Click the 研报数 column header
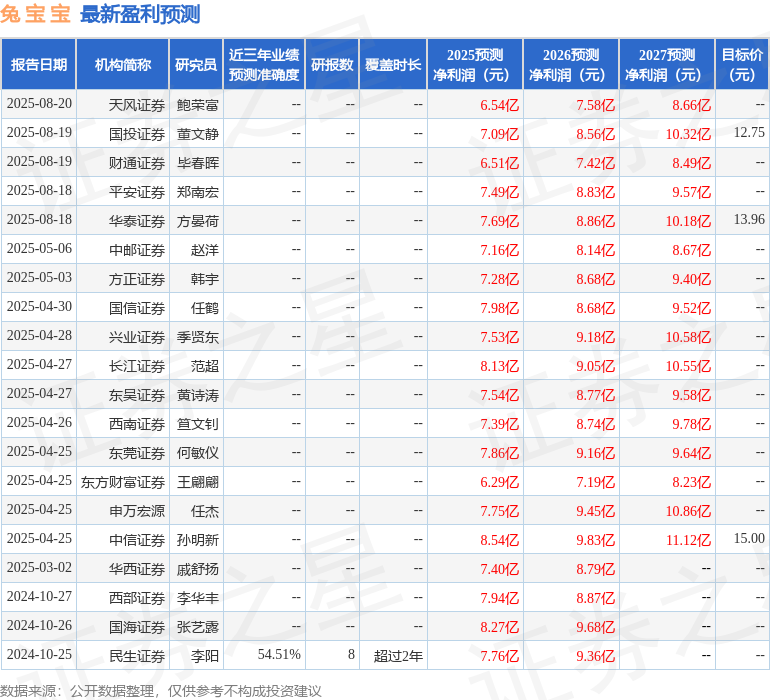 (332, 65)
